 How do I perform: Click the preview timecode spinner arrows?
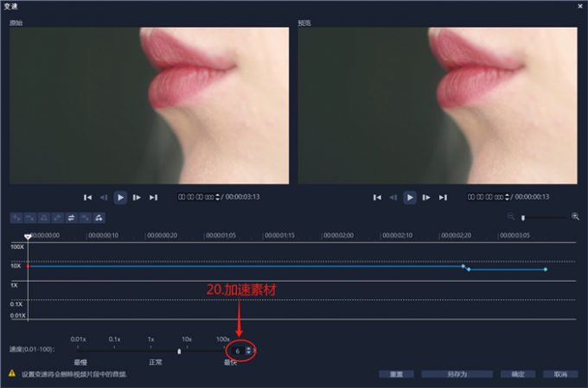(x=507, y=197)
